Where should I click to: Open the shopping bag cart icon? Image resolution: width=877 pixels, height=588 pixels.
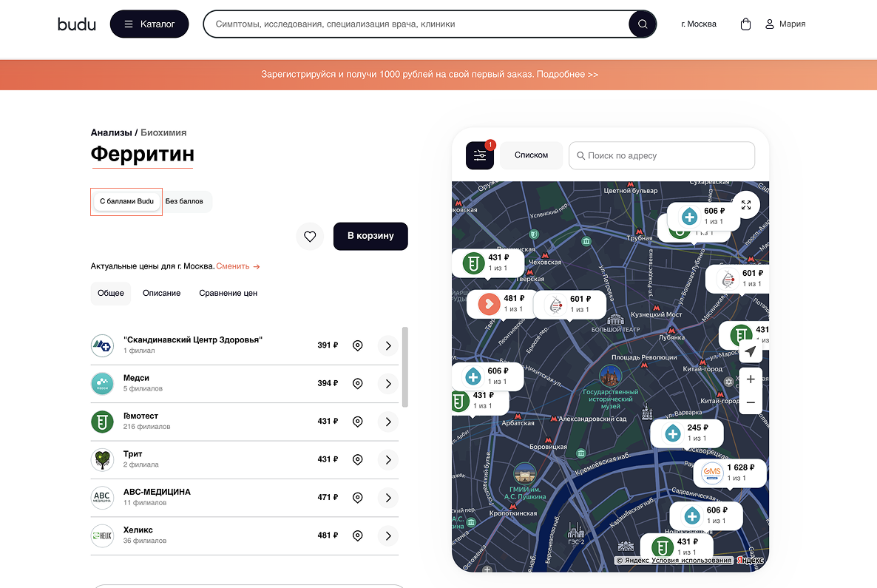(745, 24)
